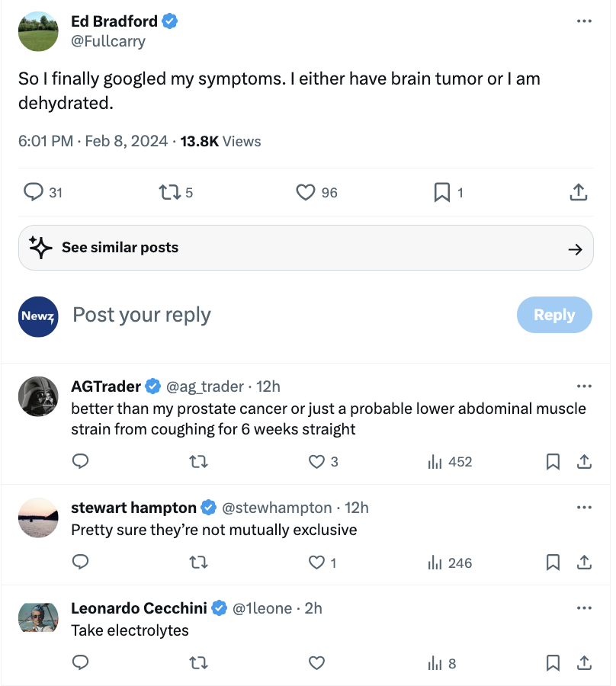This screenshot has height=686, width=616.
Task: Repost Ed Bradford's main post
Action: (170, 193)
